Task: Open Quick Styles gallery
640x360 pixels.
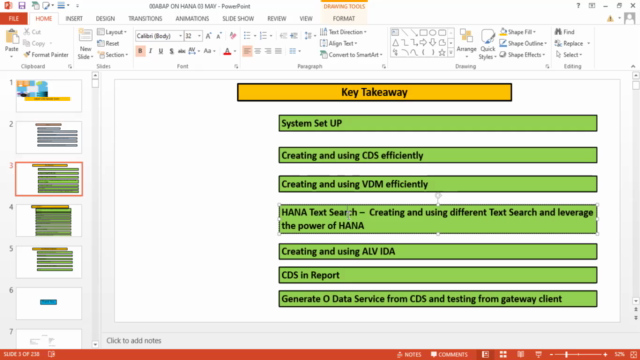Action: click(487, 44)
